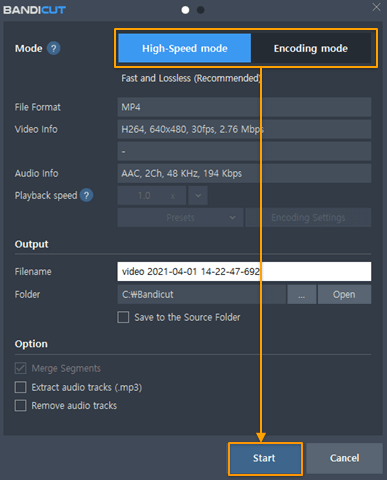
Task: Check Extract audio tracks (.mp3)
Action: 20,387
